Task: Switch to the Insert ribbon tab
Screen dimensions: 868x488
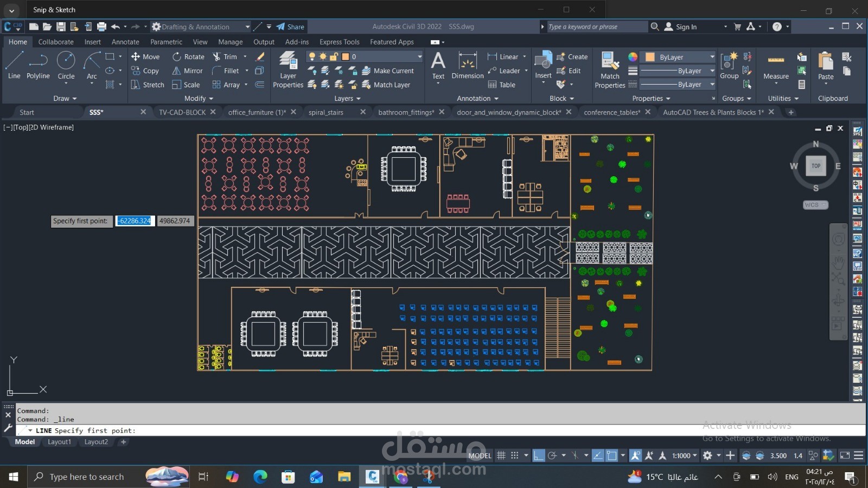Action: click(92, 42)
